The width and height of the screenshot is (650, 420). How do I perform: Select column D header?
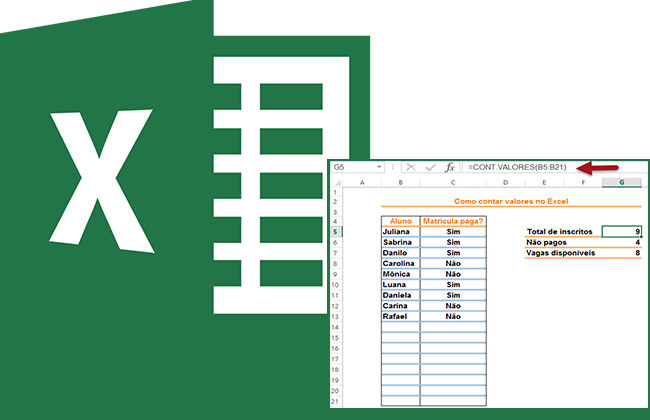[505, 182]
